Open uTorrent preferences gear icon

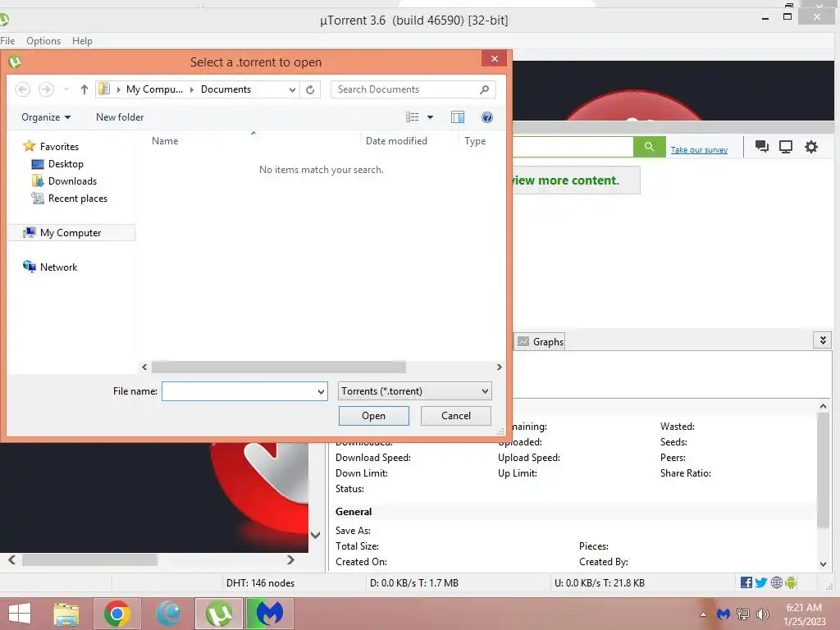click(811, 146)
